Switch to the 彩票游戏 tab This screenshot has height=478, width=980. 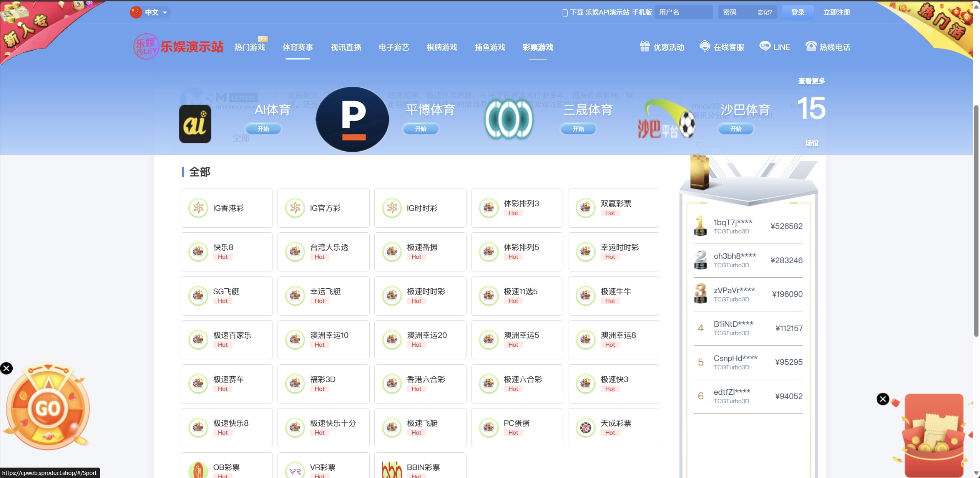[x=538, y=47]
